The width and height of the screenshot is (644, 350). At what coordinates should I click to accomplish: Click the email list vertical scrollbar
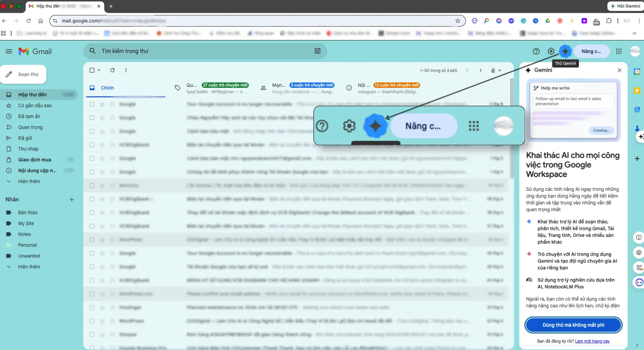[x=512, y=129]
